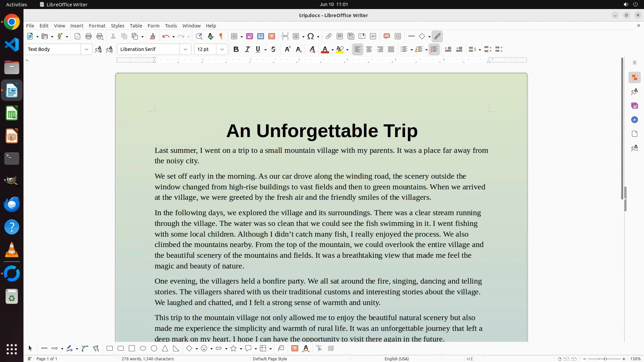644x362 pixels.
Task: Open Thunderbird from the Ubuntu dock
Action: point(12,204)
